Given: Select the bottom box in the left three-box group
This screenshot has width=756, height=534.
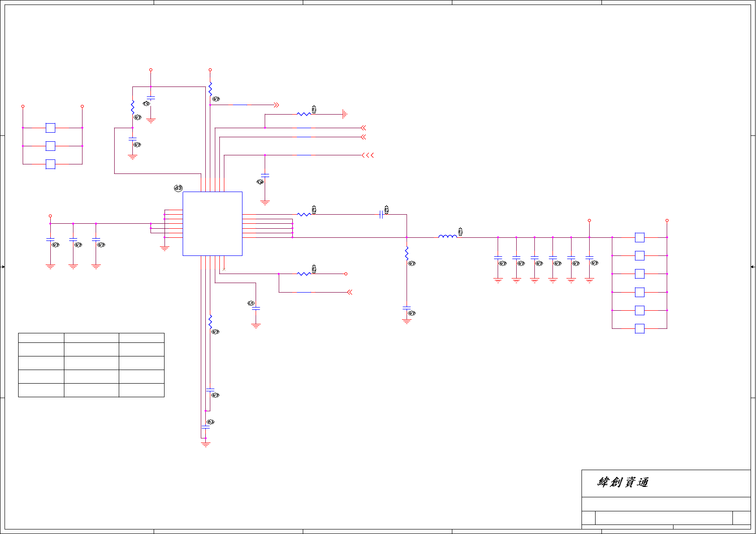Looking at the screenshot, I should pos(50,164).
